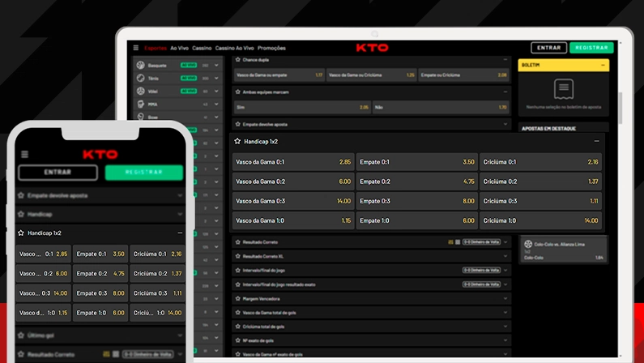Star the Resultado Correto market on desktop
The height and width of the screenshot is (363, 644).
click(x=237, y=242)
